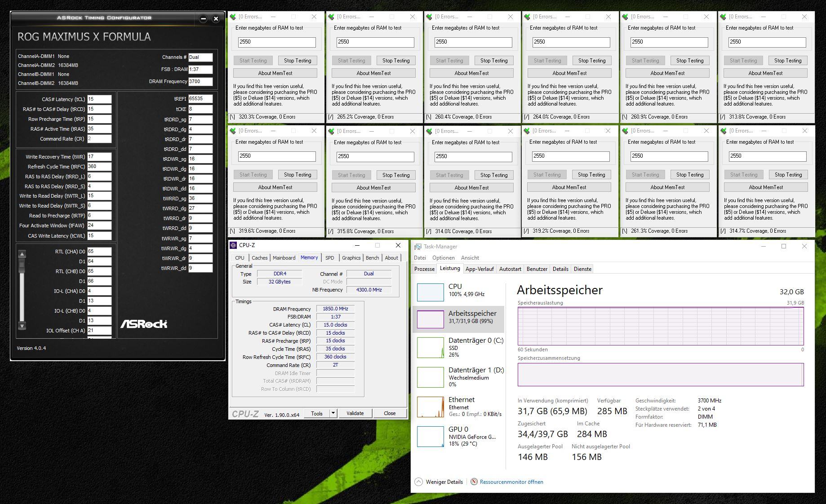Click the Speicherzusammensetzung memory composition bar

661,375
